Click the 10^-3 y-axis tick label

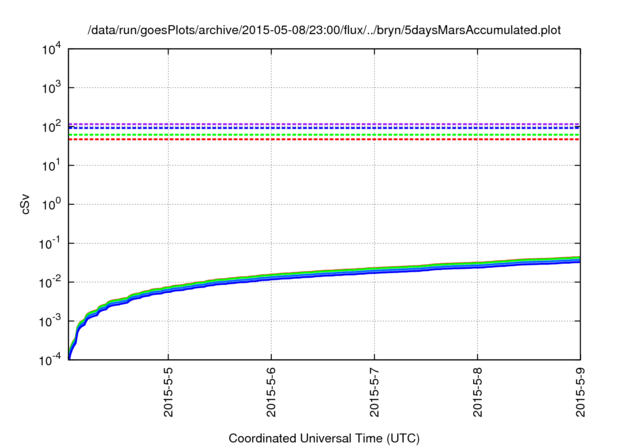tap(49, 322)
